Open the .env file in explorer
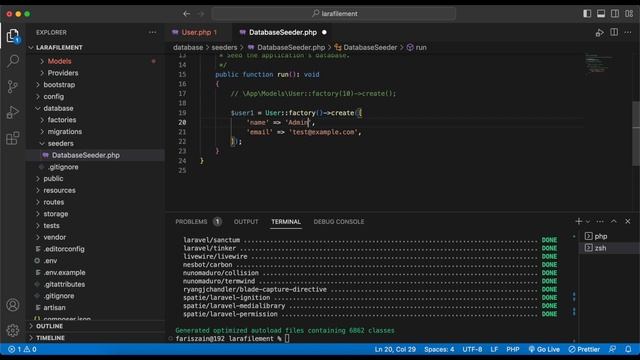640x360 pixels. click(x=96, y=261)
